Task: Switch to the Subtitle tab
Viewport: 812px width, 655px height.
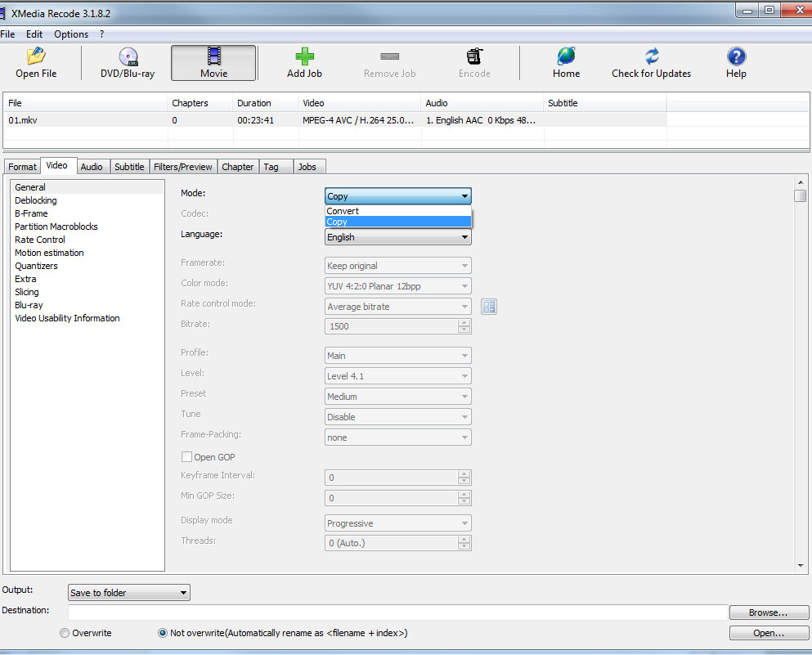Action: coord(129,167)
